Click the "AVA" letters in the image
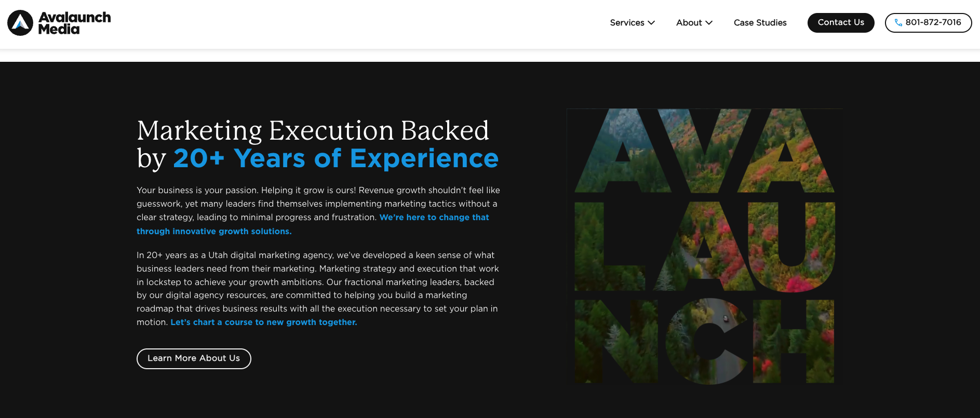Screen dimensions: 980x418 coord(704,151)
